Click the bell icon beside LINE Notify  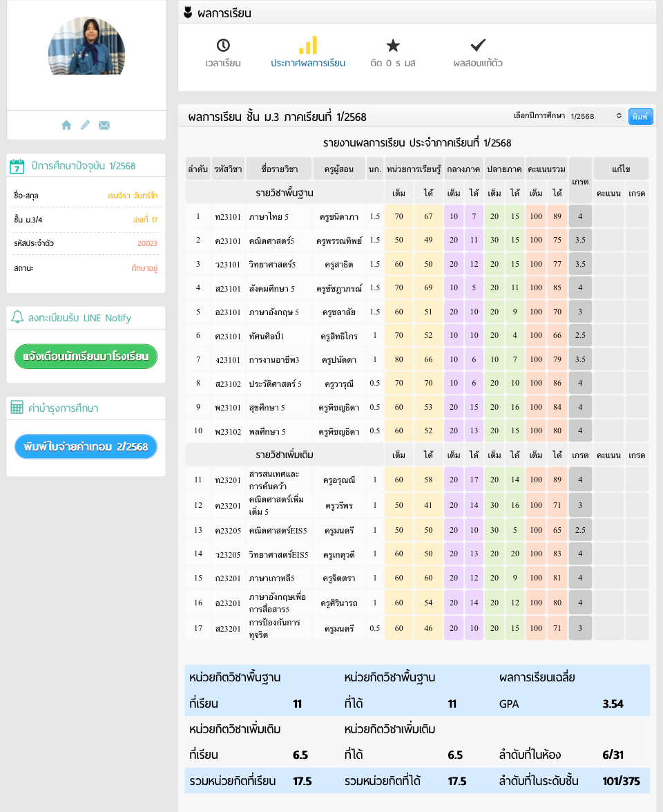(17, 318)
